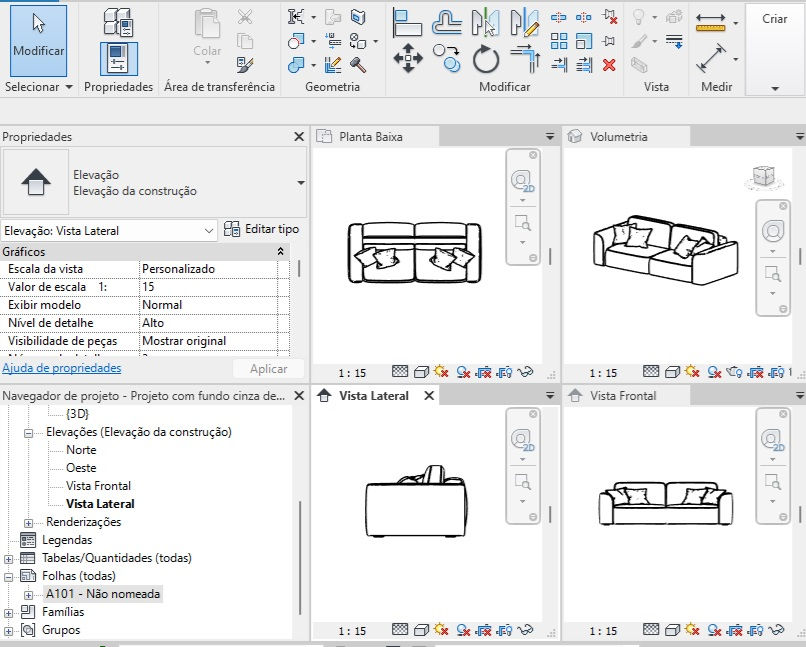This screenshot has width=806, height=647.
Task: Switch to the Volumetria view tab
Action: tap(626, 137)
